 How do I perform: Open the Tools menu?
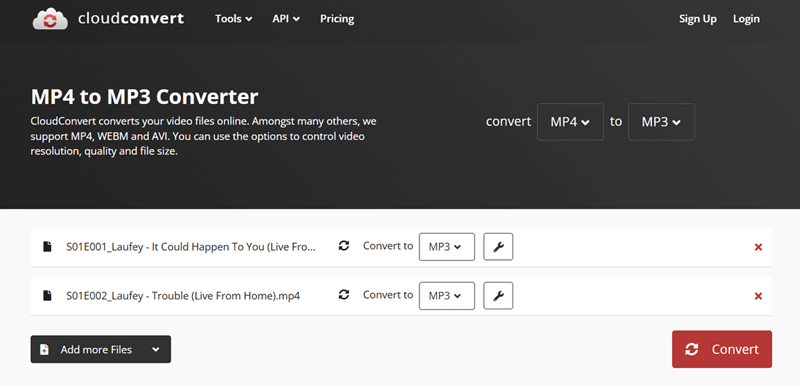click(x=234, y=19)
